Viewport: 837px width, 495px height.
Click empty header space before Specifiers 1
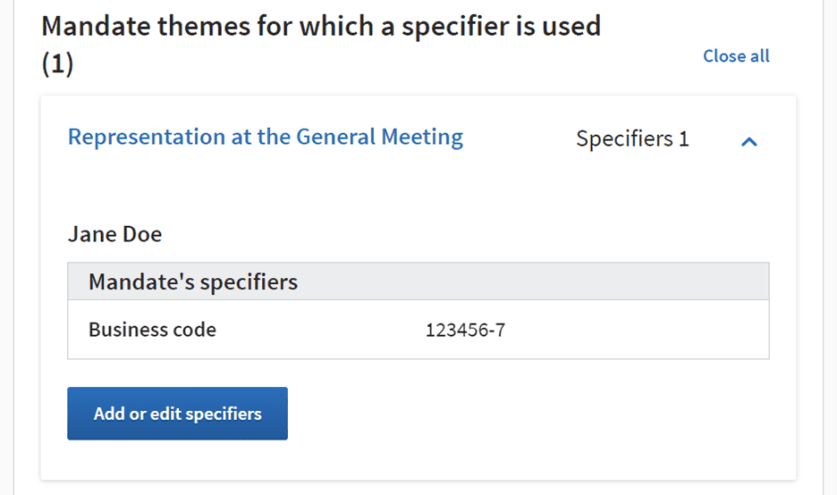coord(520,138)
